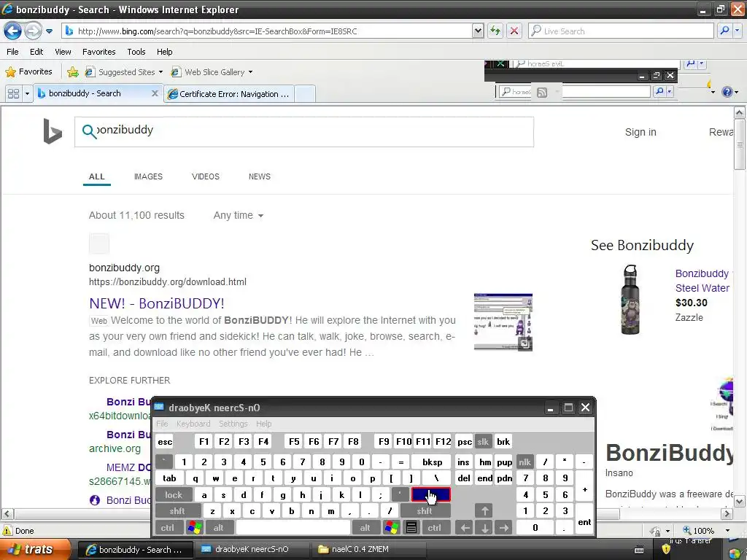Expand the Web Slice Gallery dropdown
Image resolution: width=747 pixels, height=560 pixels.
click(251, 72)
